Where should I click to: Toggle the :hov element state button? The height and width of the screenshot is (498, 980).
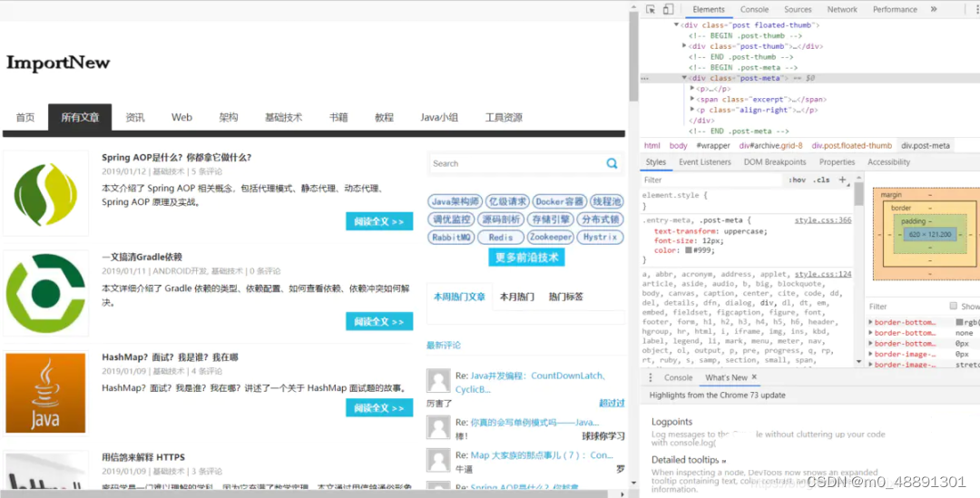click(797, 180)
